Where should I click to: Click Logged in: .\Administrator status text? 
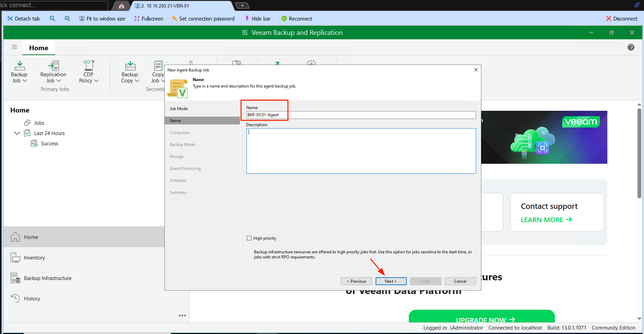[453, 328]
